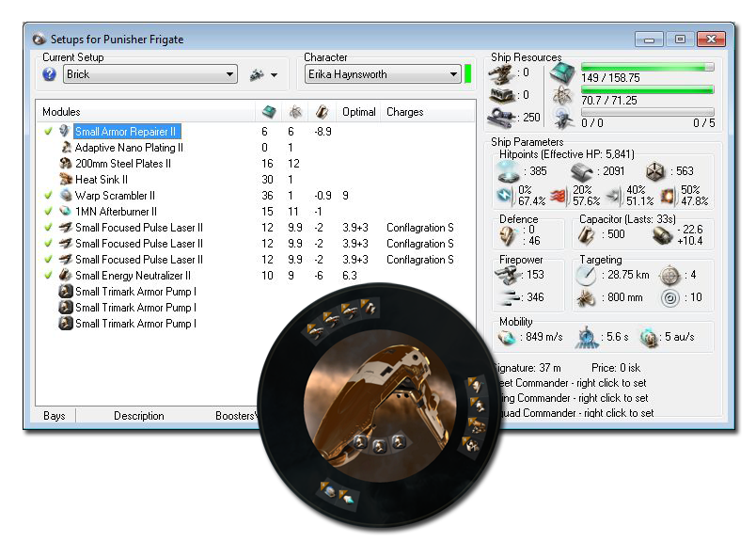Click the powergrid resource icon
Image resolution: width=756 pixels, height=542 pixels.
[x=562, y=95]
